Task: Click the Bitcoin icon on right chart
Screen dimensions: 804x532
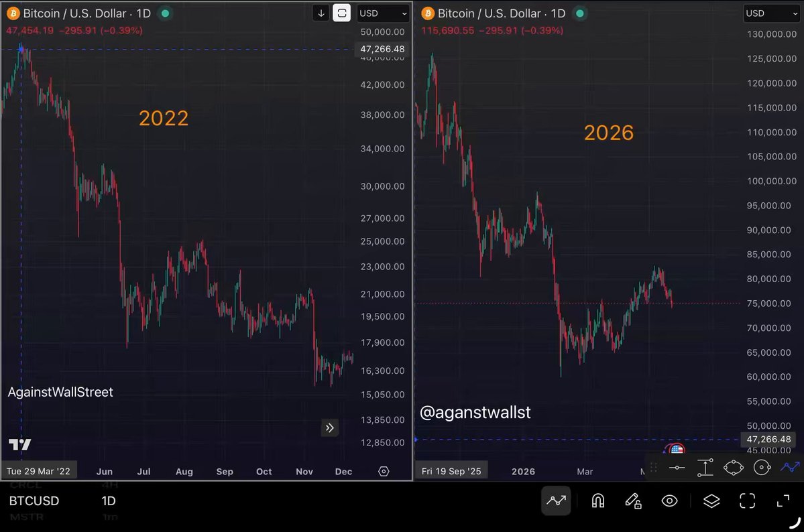Action: (x=428, y=13)
